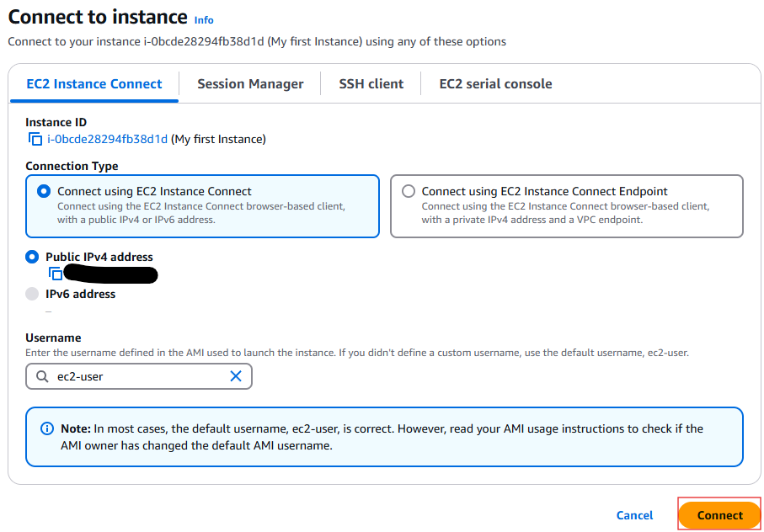Clear the username field with X icon
Image resolution: width=764 pixels, height=532 pixels.
(236, 376)
